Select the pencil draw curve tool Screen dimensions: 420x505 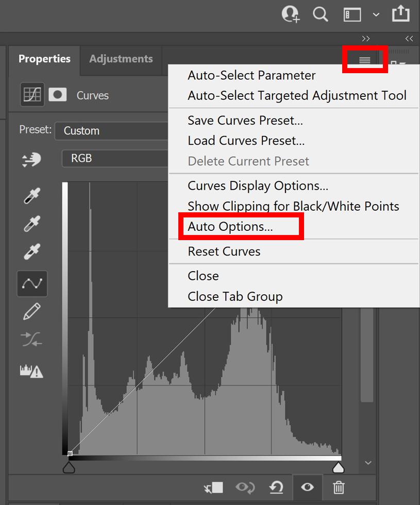(x=32, y=311)
